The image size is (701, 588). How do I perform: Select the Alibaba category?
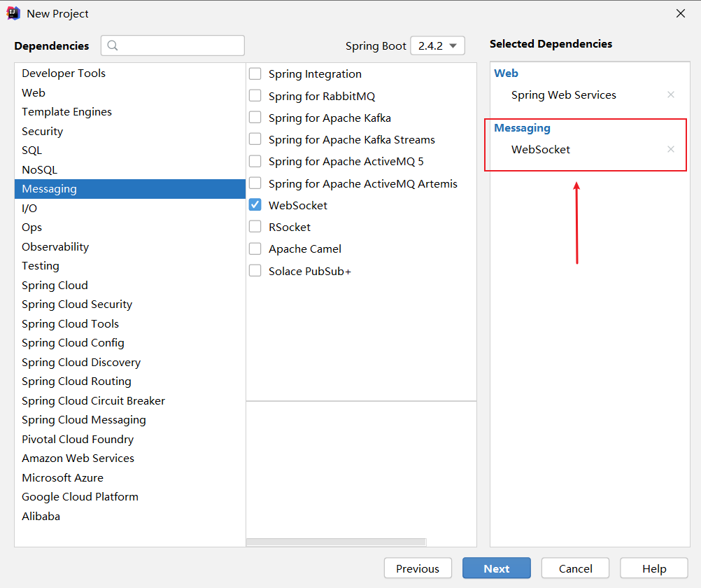pyautogui.click(x=129, y=516)
